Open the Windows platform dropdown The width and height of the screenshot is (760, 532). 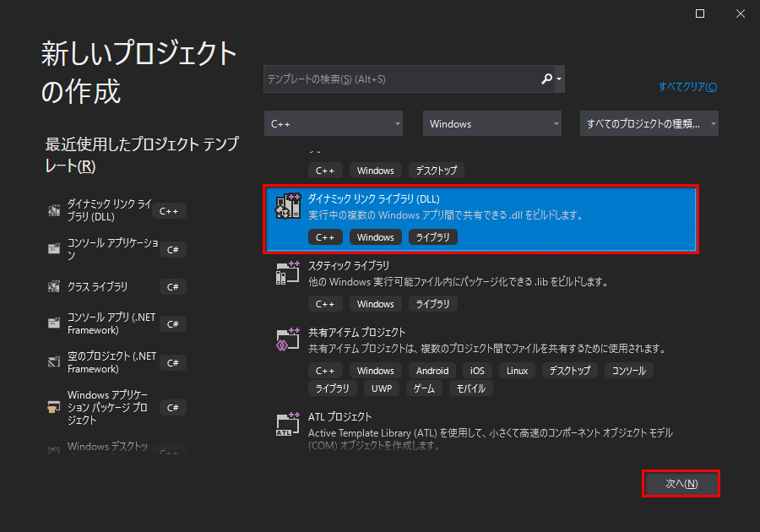point(491,123)
